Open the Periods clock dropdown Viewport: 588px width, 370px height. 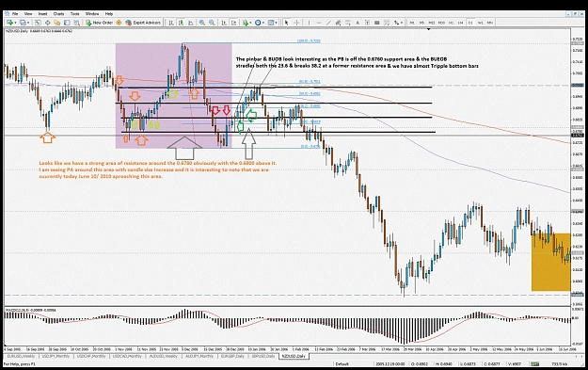[260, 23]
